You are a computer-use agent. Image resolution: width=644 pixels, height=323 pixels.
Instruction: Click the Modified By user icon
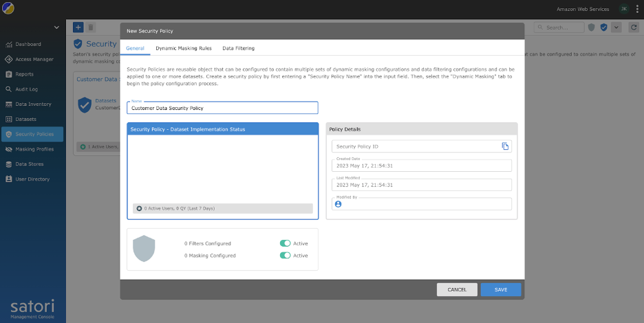point(338,204)
